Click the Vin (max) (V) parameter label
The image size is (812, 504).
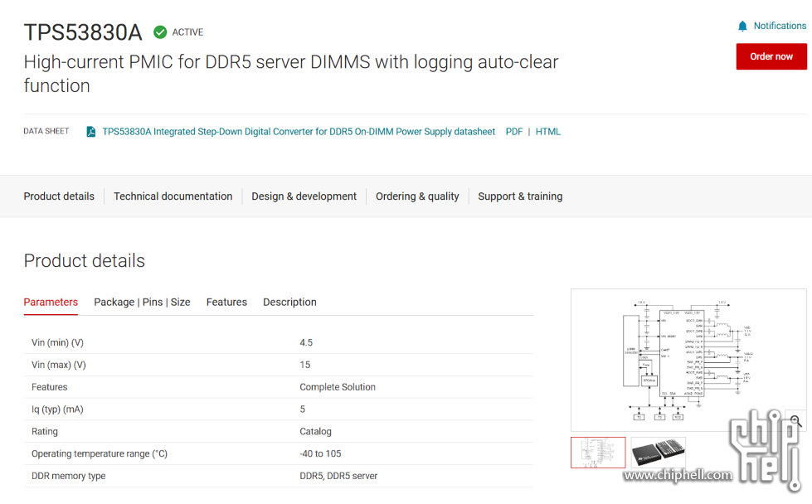59,365
